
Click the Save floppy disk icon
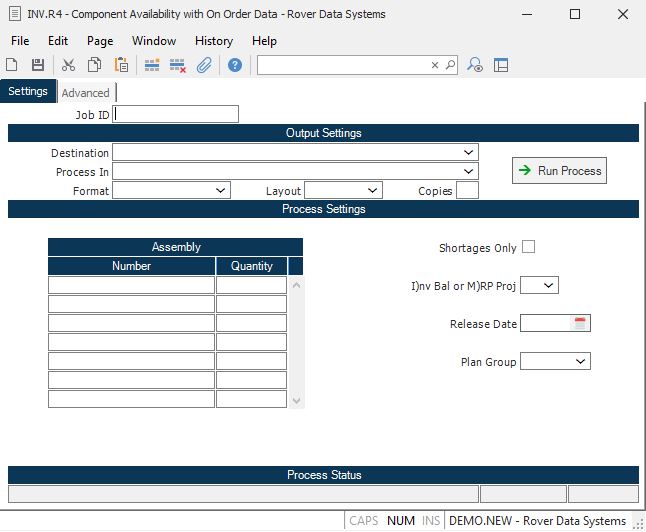pos(37,65)
